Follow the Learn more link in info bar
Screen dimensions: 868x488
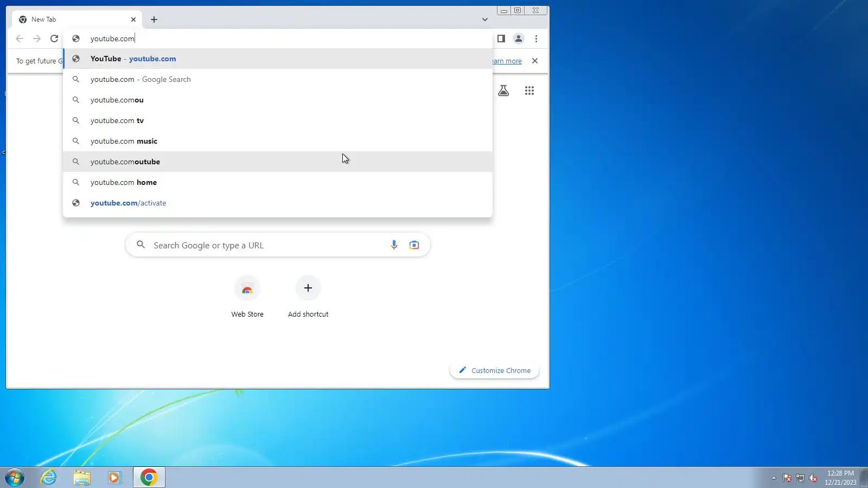[507, 61]
